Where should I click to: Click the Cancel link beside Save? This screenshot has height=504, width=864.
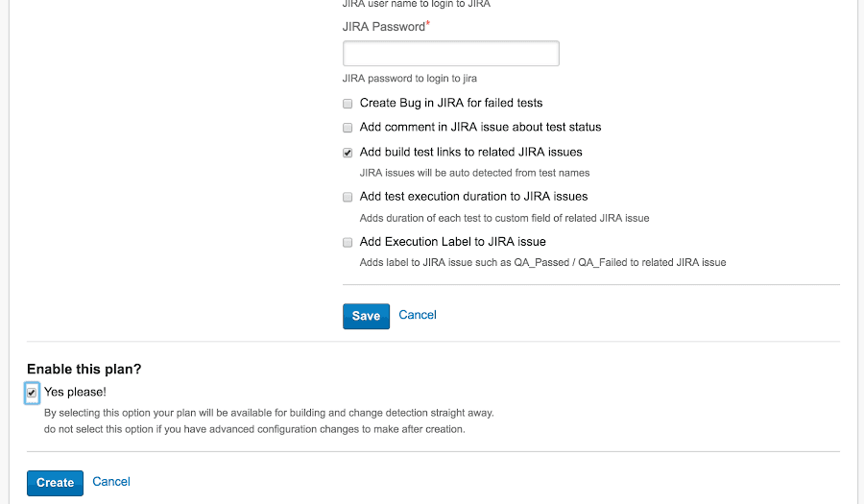418,315
